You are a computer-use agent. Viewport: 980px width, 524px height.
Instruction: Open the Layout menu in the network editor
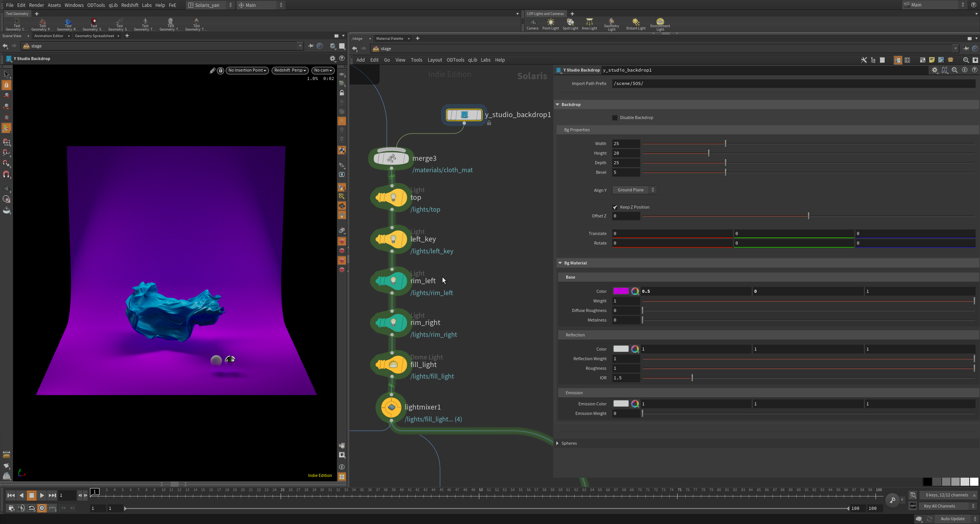click(434, 60)
